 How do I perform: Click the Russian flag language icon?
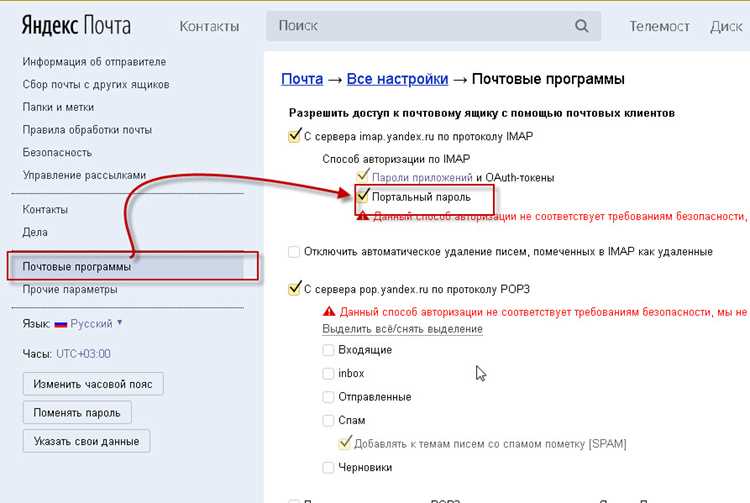point(61,324)
